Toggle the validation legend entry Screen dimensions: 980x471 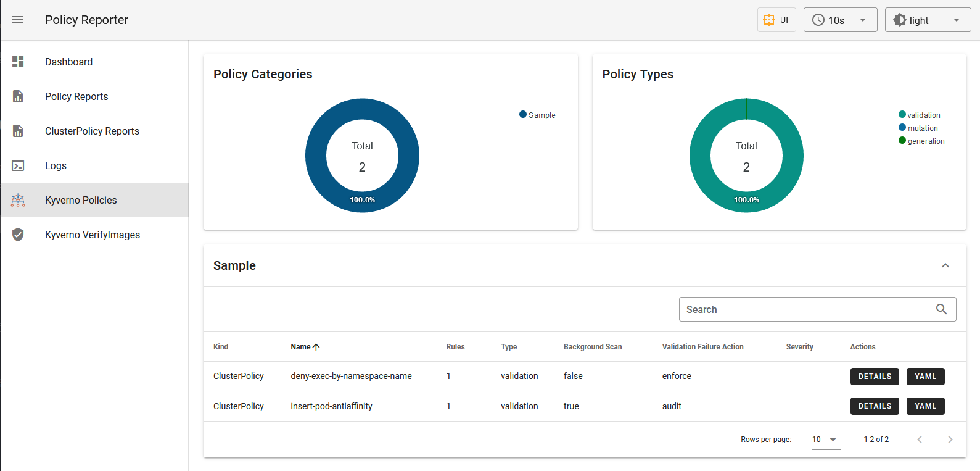(x=919, y=115)
